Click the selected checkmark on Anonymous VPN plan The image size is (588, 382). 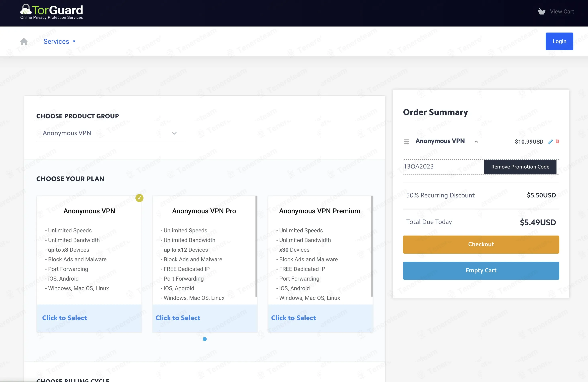tap(139, 198)
